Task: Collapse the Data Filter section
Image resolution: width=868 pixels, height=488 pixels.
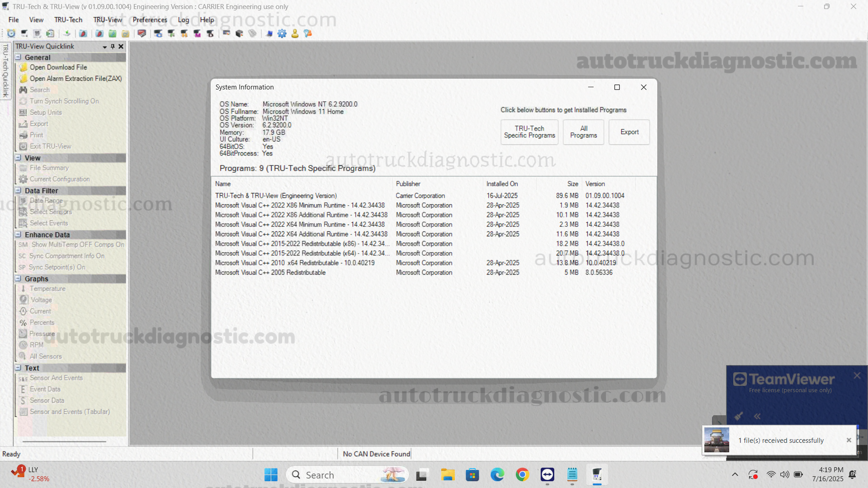Action: pyautogui.click(x=19, y=191)
